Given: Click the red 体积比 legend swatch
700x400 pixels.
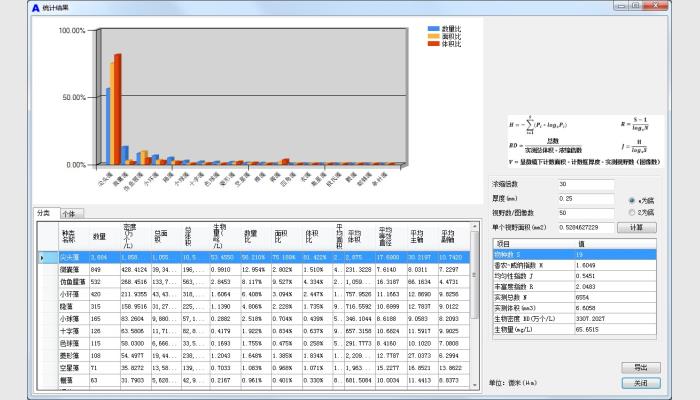Looking at the screenshot, I should [432, 43].
